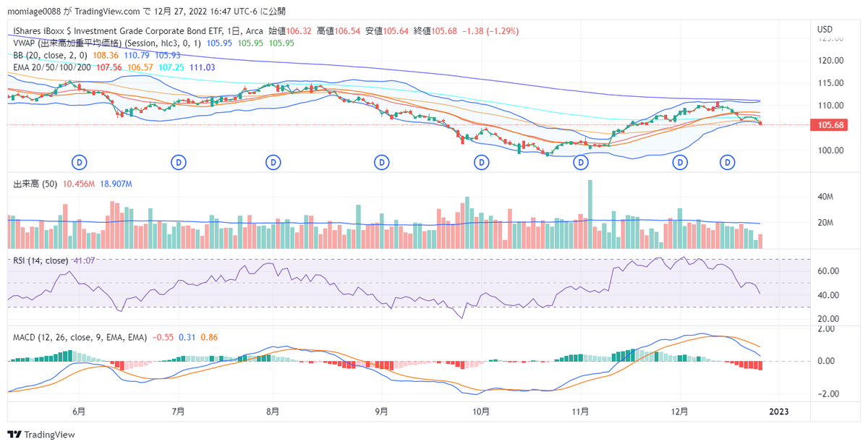Viewport: 868px width, 447px height.
Task: Click the 20M volume axis label
Action: [825, 223]
